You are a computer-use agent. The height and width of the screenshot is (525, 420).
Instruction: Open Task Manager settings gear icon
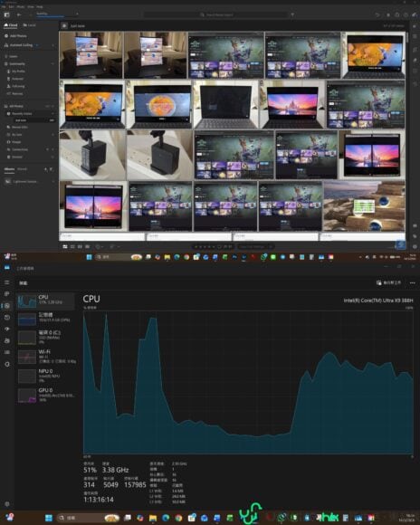(x=6, y=504)
